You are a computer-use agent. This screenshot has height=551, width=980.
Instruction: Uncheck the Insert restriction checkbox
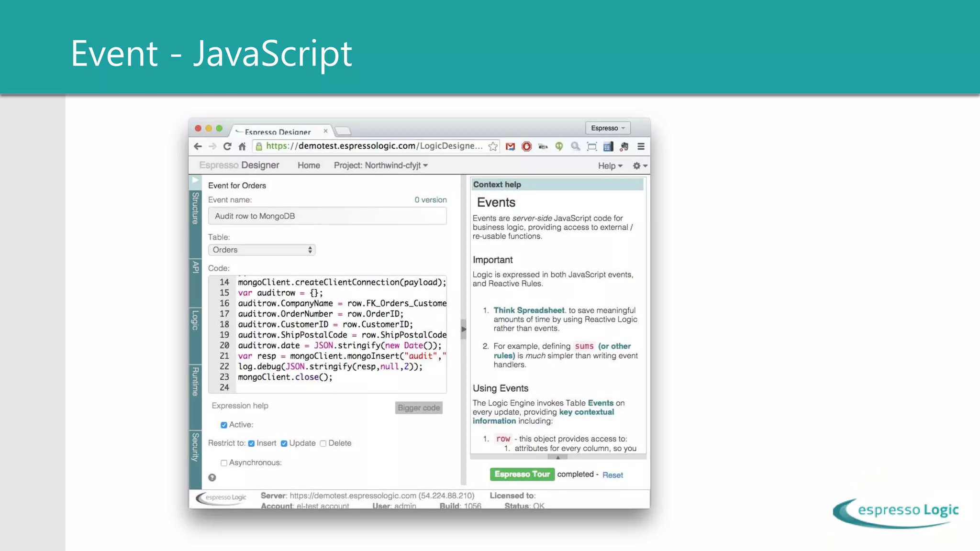[x=251, y=443]
